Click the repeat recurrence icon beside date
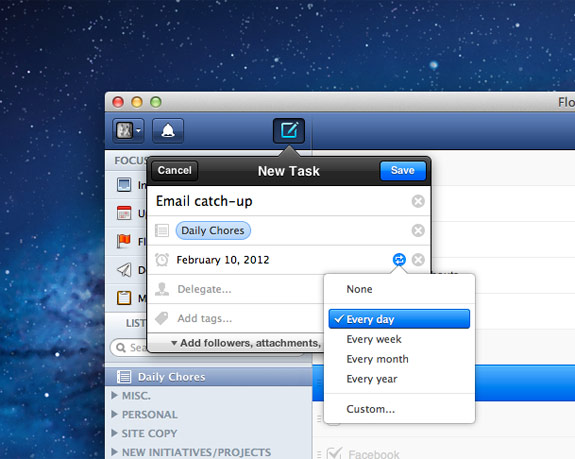 click(399, 260)
